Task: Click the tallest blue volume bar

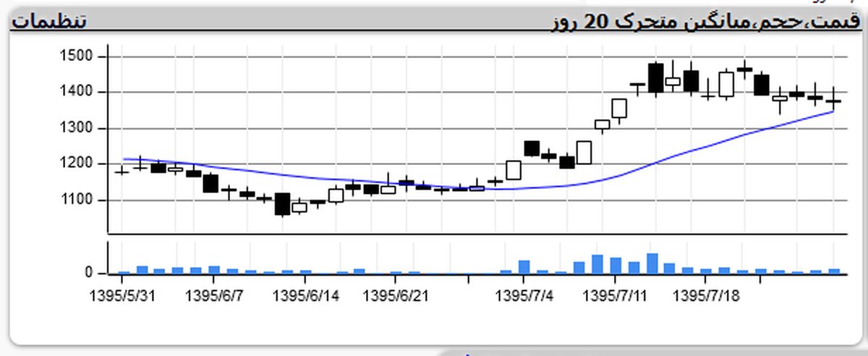Action: click(652, 264)
